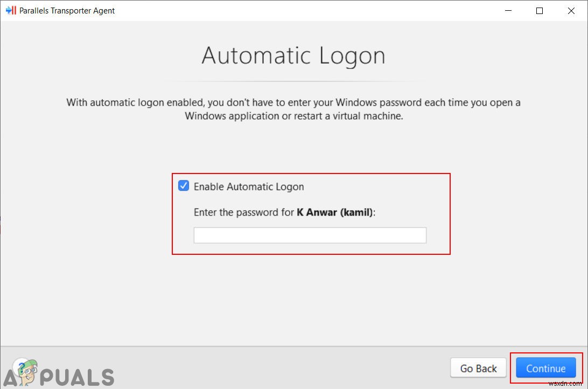This screenshot has height=389, width=588.
Task: Maximize the Parallels Transporter Agent window
Action: coord(540,10)
